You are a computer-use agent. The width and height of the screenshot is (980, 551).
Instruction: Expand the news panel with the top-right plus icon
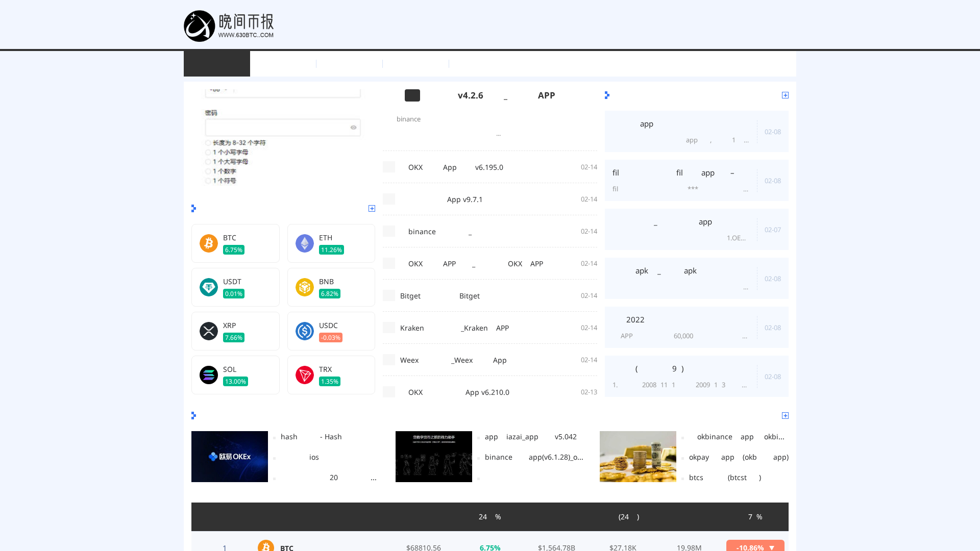(x=785, y=95)
